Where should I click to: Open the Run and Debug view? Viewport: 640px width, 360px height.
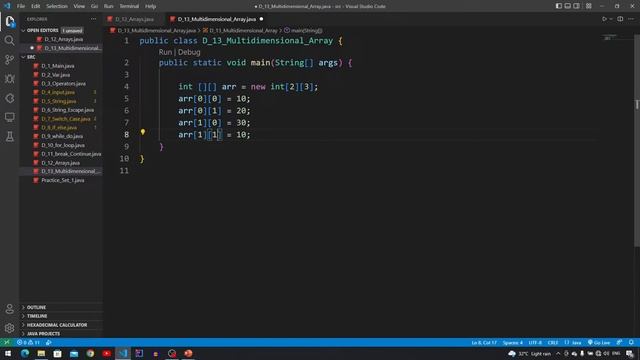tap(9, 79)
